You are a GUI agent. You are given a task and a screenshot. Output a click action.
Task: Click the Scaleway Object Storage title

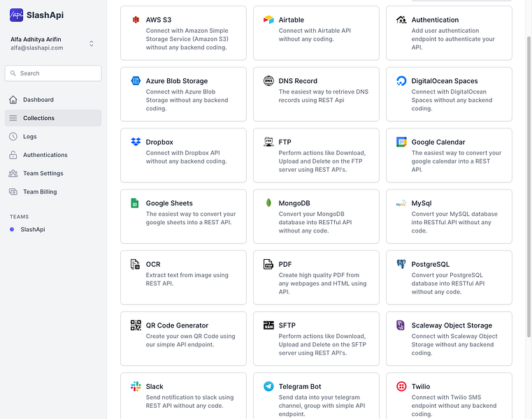pyautogui.click(x=452, y=325)
